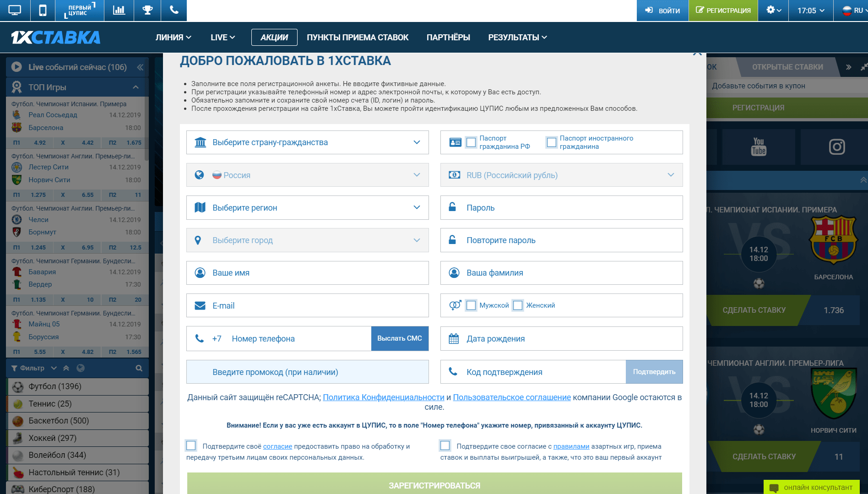868x494 pixels.
Task: Open the RU language selector
Action: 854,10
